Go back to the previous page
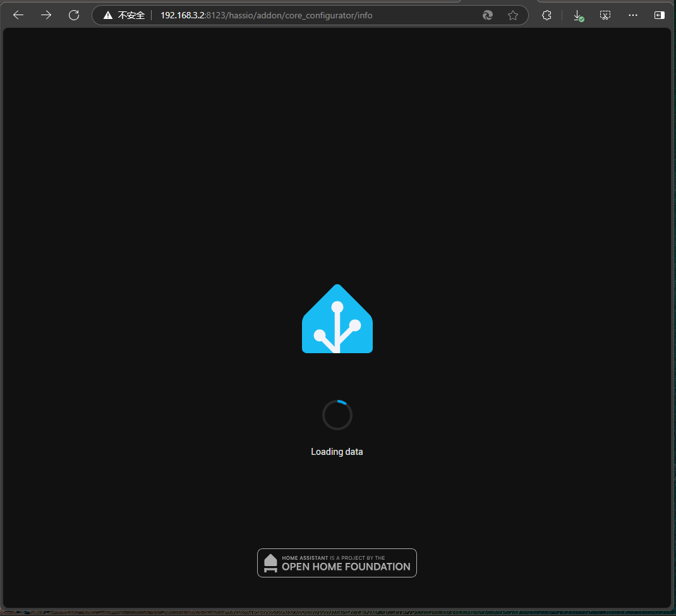The image size is (676, 616). coord(18,15)
